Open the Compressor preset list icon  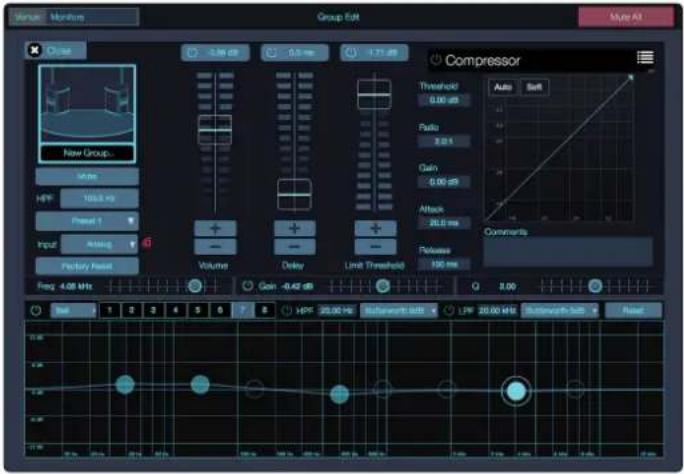(645, 57)
